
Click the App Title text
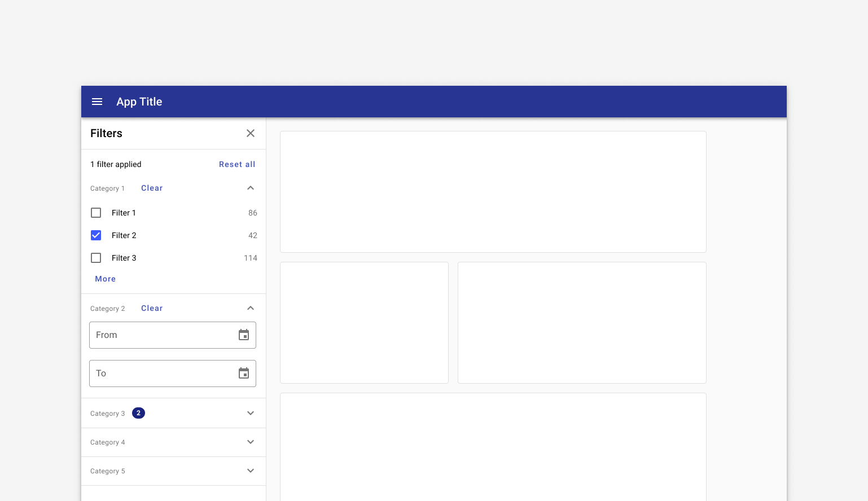pyautogui.click(x=139, y=102)
